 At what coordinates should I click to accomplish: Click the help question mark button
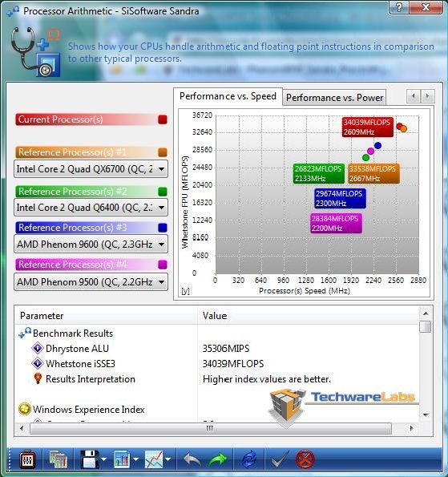[x=399, y=6]
